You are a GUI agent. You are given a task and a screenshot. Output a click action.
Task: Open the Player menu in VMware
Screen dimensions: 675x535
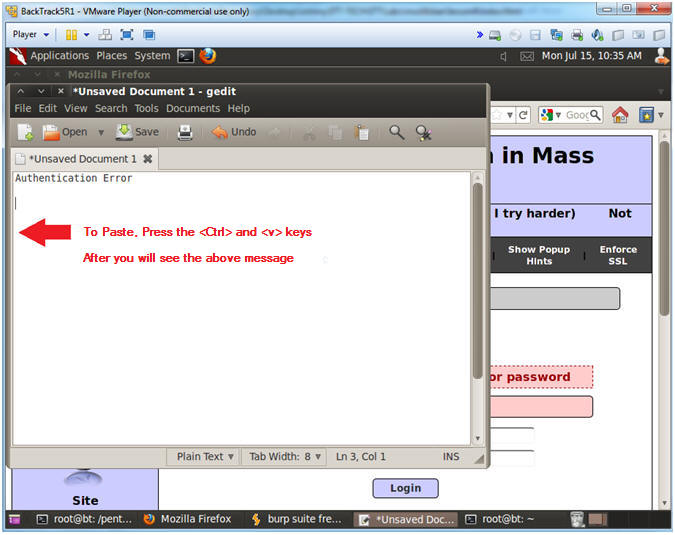(30, 34)
